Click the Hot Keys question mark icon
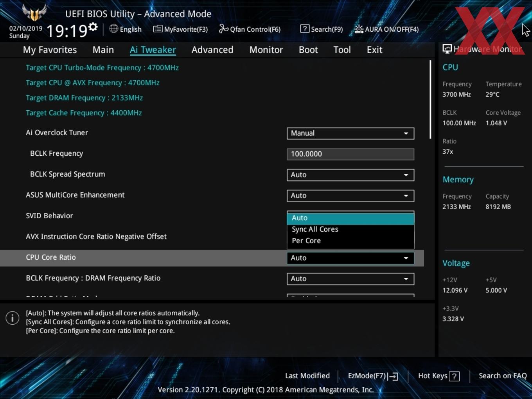532x399 pixels. coord(454,376)
